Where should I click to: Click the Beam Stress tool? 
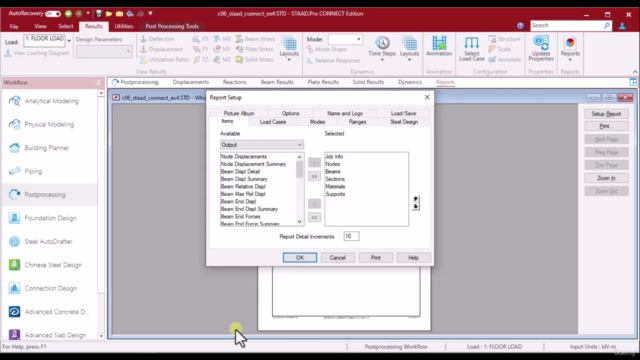click(255, 39)
